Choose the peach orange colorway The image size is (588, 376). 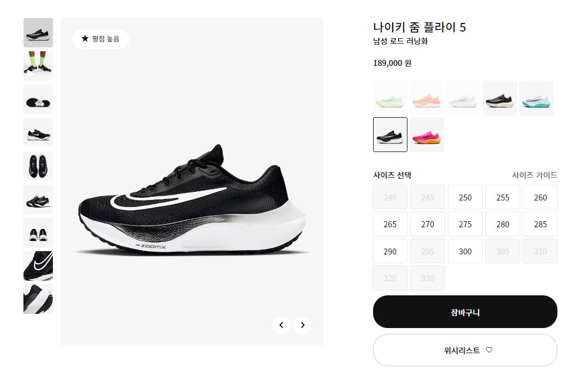[x=427, y=98]
